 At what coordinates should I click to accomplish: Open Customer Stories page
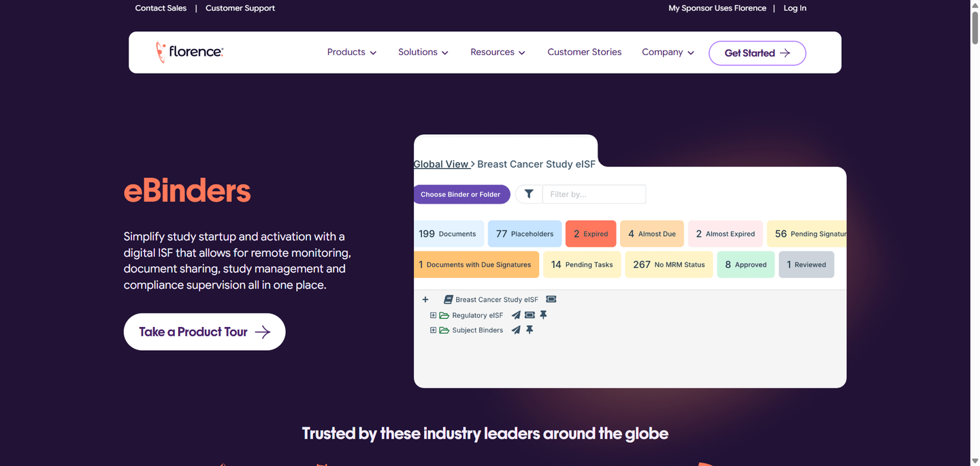click(585, 52)
